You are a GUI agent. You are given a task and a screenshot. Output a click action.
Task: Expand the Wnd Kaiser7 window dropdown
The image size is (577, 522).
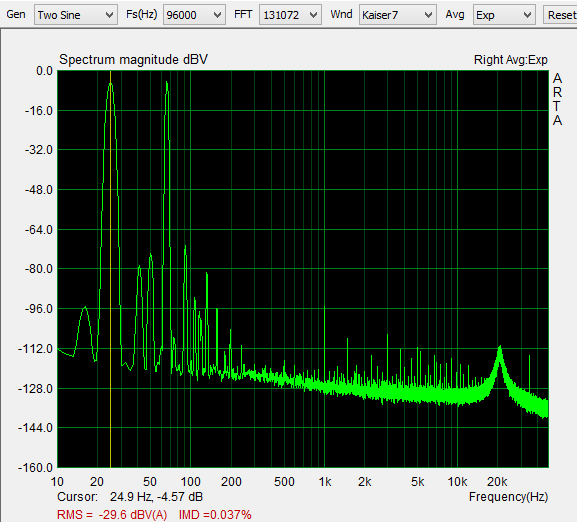point(428,15)
